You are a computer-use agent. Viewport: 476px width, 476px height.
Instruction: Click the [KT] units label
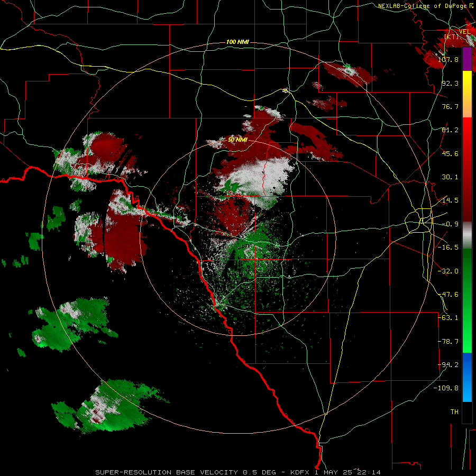tap(452, 36)
